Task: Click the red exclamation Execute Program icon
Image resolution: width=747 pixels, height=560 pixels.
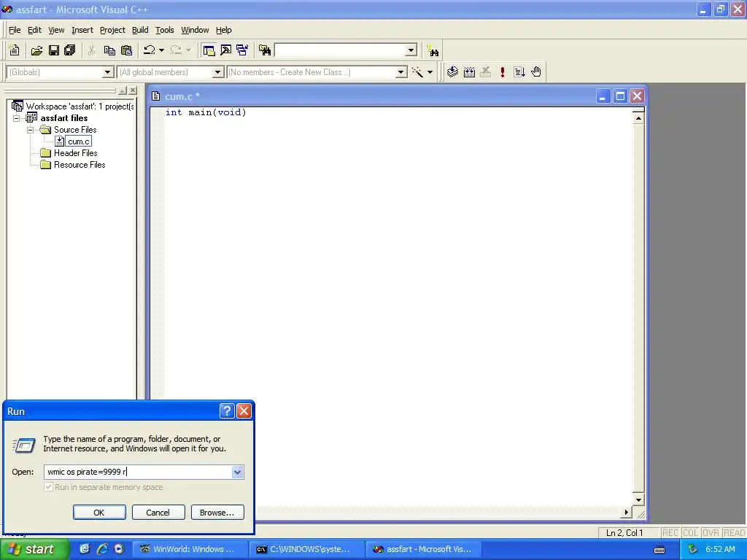Action: pos(502,72)
